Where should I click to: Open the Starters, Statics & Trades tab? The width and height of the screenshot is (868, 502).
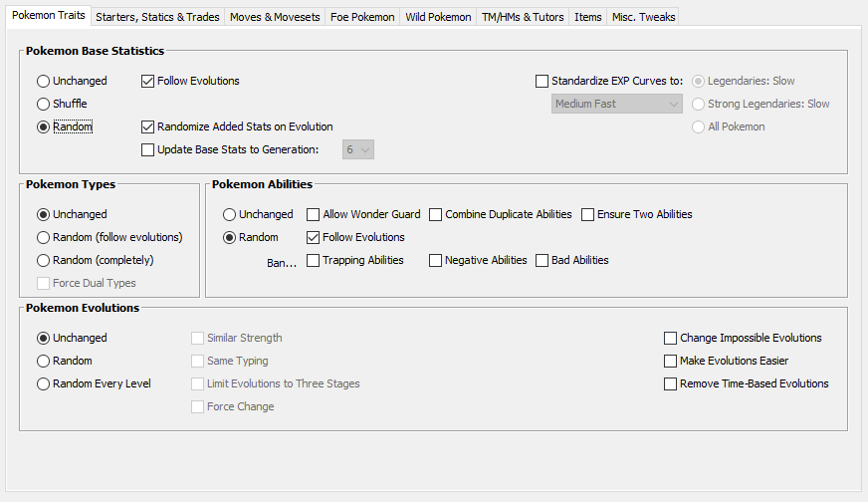click(x=157, y=17)
